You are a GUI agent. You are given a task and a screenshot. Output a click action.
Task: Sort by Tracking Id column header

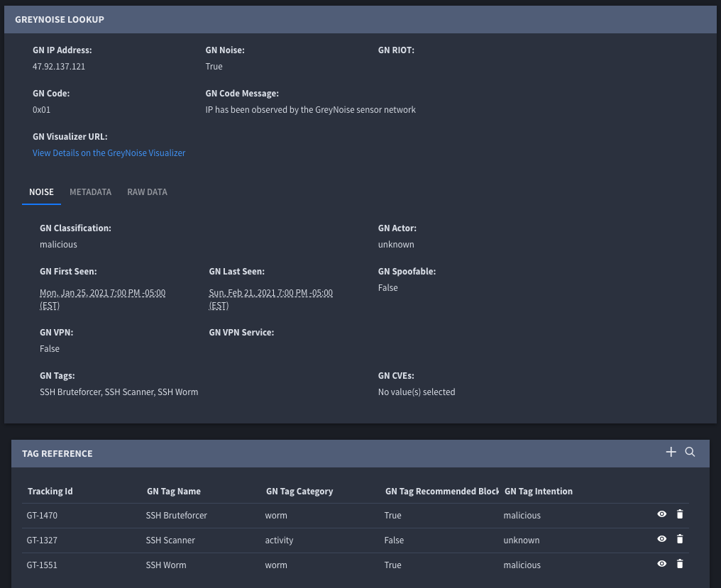pyautogui.click(x=50, y=492)
